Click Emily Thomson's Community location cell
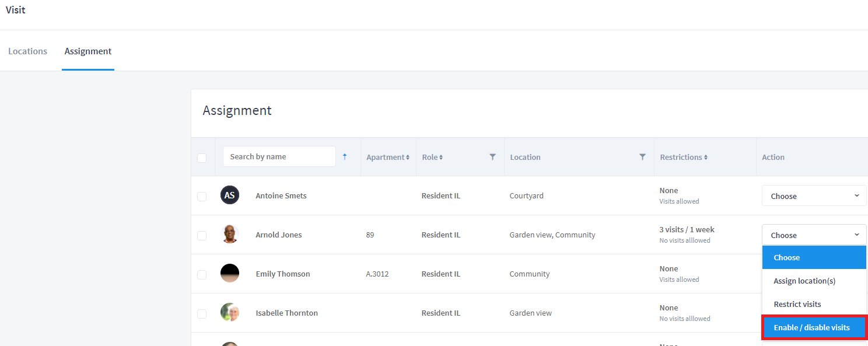Screen dimensions: 868x346 tap(530, 274)
